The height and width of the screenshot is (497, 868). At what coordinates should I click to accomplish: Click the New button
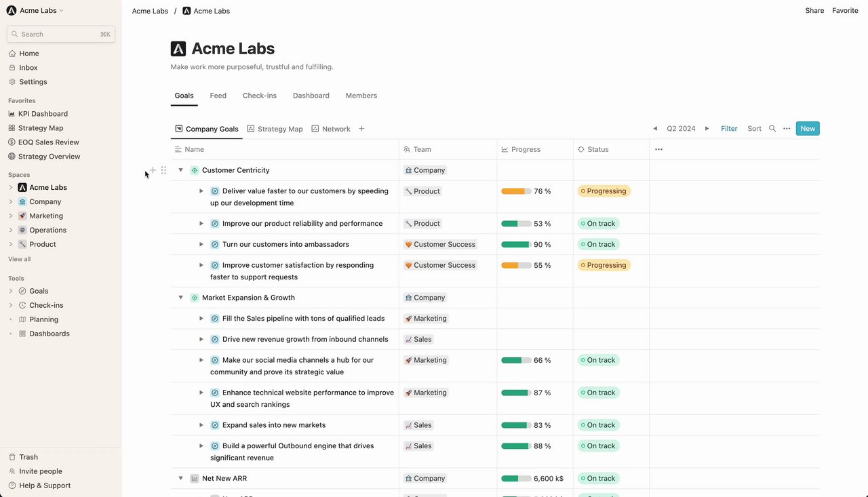tap(807, 129)
